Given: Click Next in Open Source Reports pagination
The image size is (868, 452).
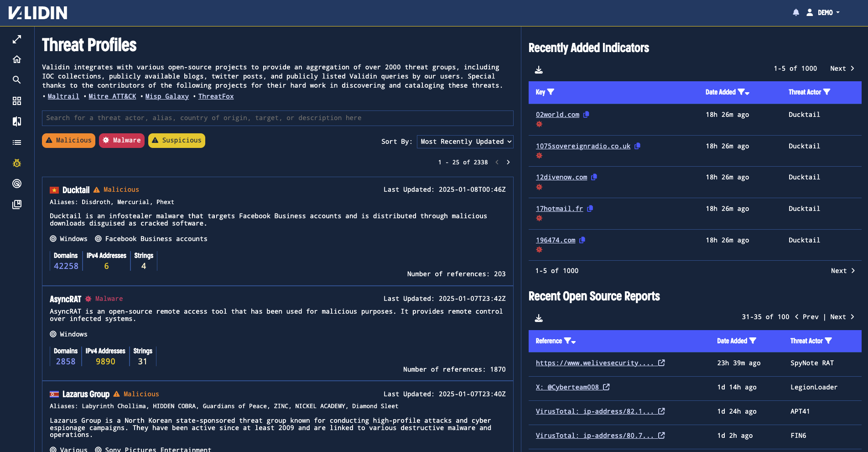Looking at the screenshot, I should [x=842, y=317].
